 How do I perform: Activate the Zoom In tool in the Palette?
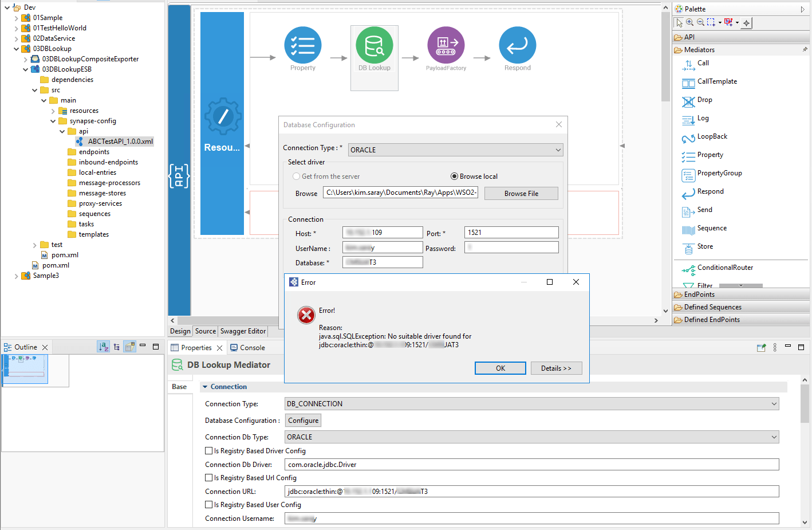[x=690, y=22]
